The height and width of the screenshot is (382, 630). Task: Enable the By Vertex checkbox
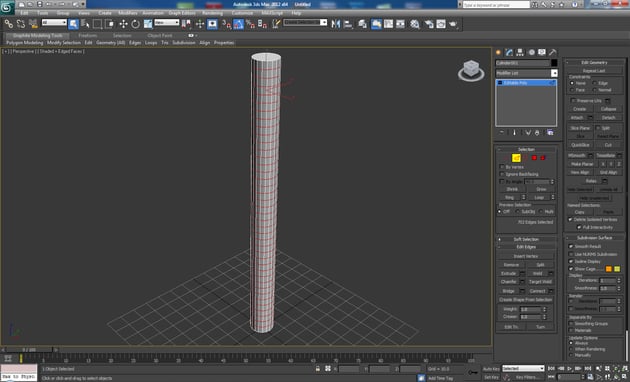502,167
